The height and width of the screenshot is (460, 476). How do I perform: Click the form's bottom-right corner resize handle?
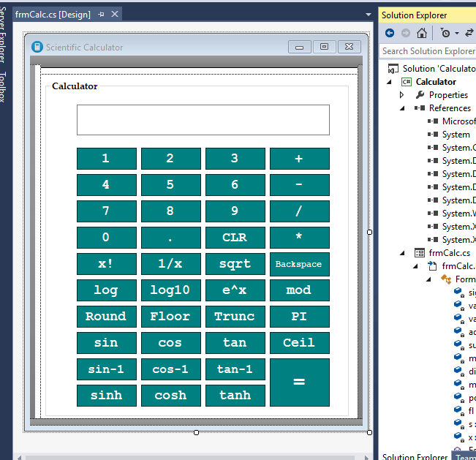(369, 432)
